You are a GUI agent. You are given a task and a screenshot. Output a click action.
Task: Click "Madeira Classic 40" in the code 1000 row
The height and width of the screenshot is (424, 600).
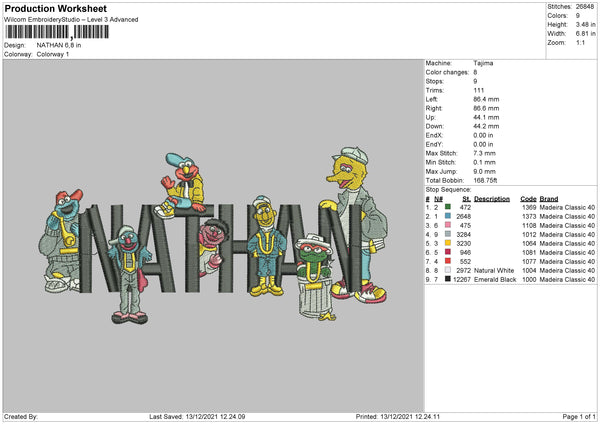click(567, 279)
